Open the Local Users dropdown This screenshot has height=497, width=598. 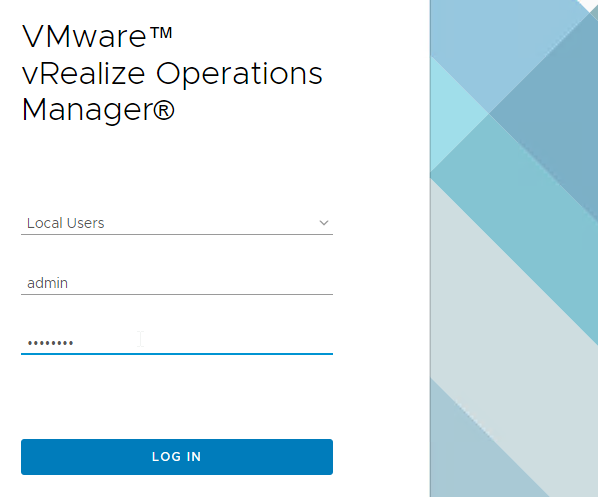tap(177, 223)
